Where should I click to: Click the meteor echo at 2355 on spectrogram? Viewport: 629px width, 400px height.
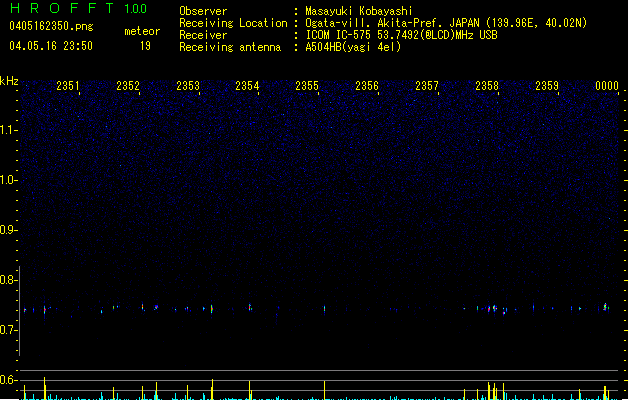point(325,309)
